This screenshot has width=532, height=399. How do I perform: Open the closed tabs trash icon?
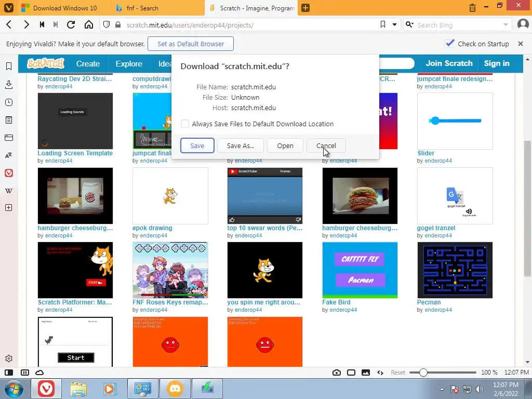click(472, 7)
